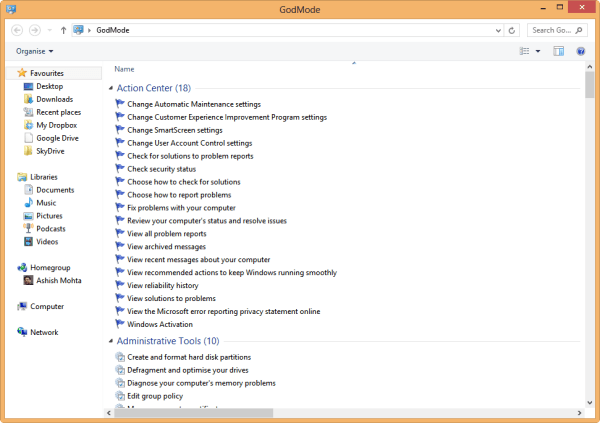The image size is (600, 423).
Task: Click the Forward navigation arrow
Action: [x=35, y=30]
